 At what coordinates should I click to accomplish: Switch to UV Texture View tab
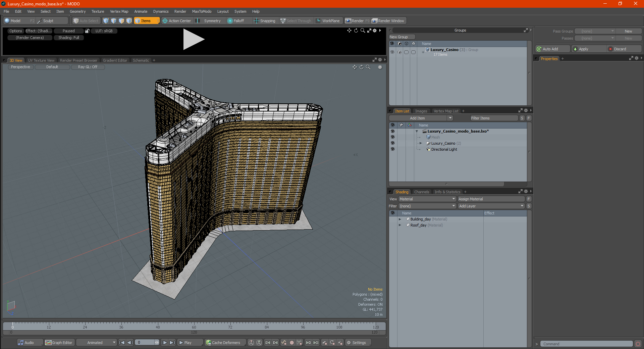[x=41, y=60]
